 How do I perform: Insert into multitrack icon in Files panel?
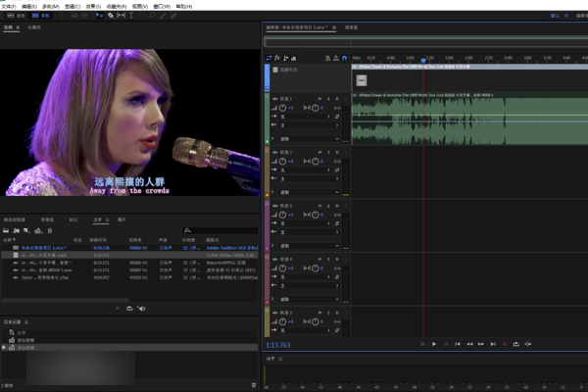(38, 230)
